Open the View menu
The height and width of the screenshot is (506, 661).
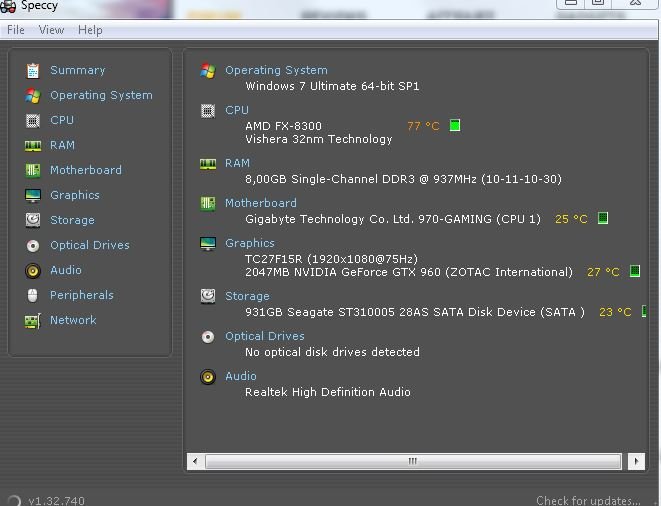click(x=51, y=30)
